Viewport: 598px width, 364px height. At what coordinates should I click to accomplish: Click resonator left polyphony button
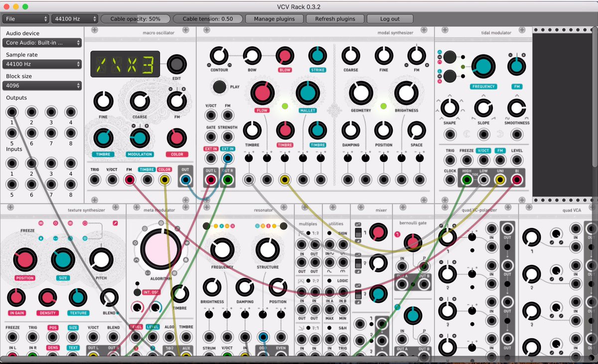point(206,226)
